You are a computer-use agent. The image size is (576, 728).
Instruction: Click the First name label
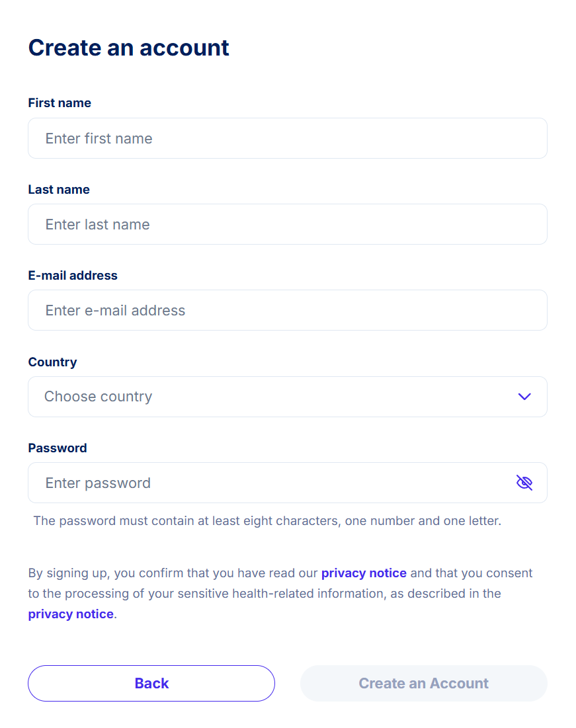(60, 102)
